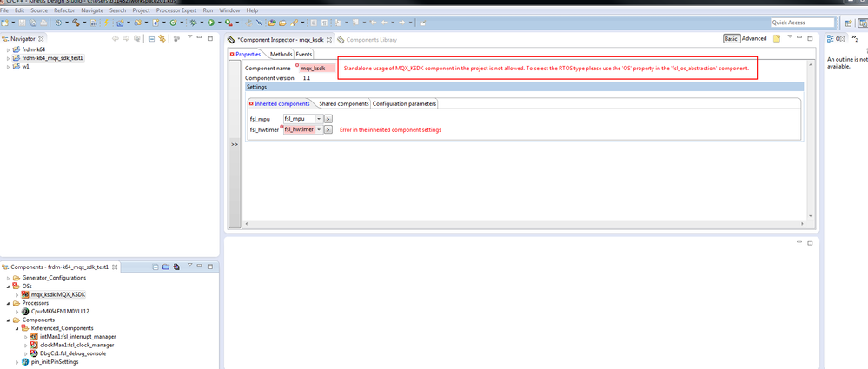
Task: Open the Shared components tab
Action: tap(344, 104)
